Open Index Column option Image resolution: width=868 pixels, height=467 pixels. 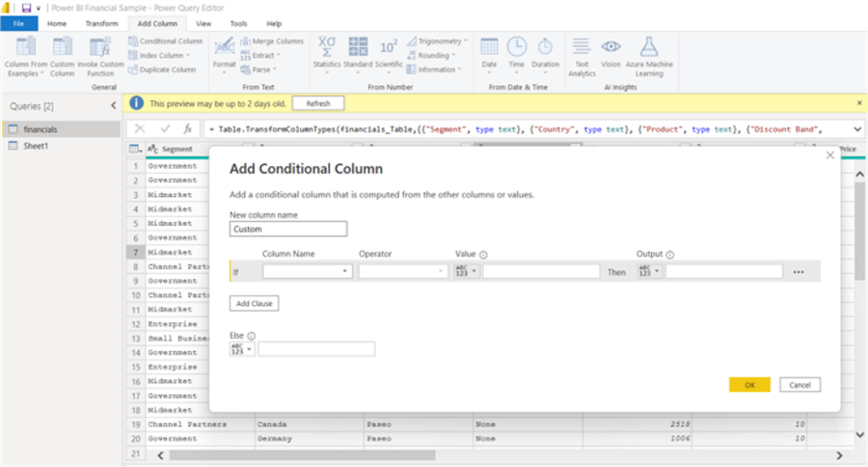point(159,55)
